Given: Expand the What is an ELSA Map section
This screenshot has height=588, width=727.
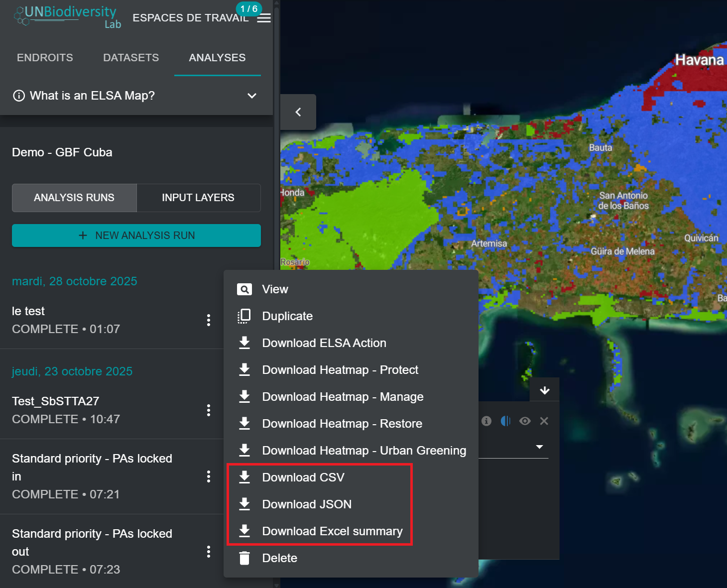Looking at the screenshot, I should [252, 96].
